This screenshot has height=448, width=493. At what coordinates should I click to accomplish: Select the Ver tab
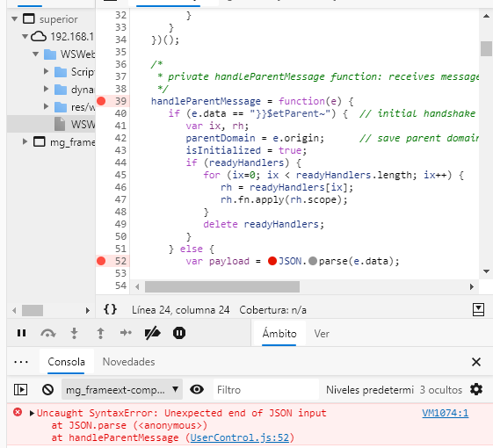322,334
